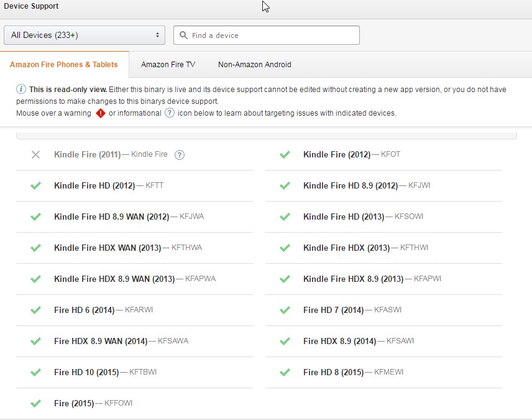Click the KFAPWA model code

click(201, 279)
